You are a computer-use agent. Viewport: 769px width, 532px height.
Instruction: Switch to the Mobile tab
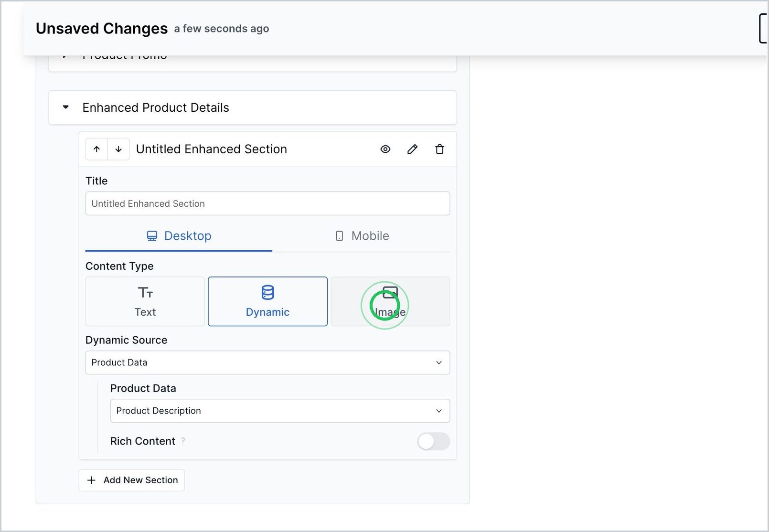pyautogui.click(x=362, y=236)
